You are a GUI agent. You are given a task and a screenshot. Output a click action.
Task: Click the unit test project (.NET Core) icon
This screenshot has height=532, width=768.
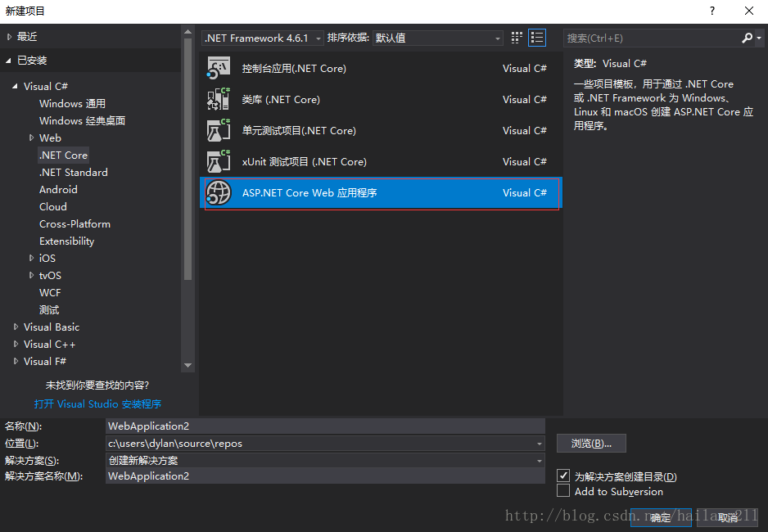pos(218,130)
